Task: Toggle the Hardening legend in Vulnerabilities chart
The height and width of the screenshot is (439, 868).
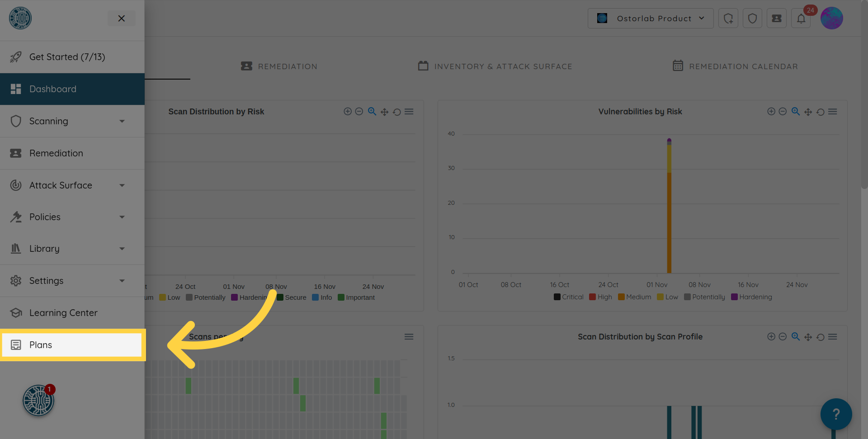Action: [751, 297]
